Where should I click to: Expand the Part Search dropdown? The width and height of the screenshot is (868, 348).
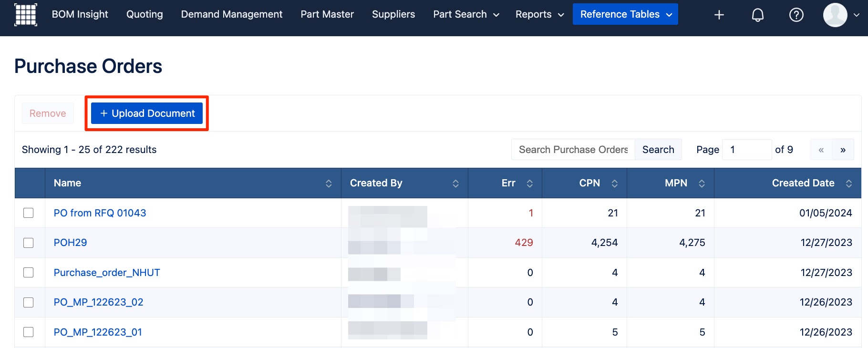pos(466,14)
